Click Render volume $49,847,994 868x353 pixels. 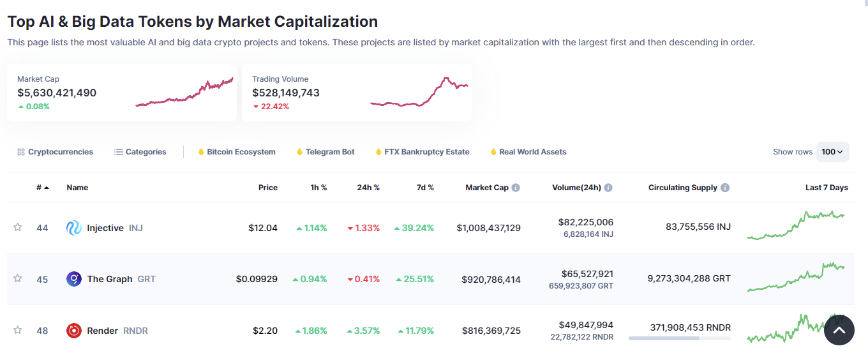pos(586,324)
